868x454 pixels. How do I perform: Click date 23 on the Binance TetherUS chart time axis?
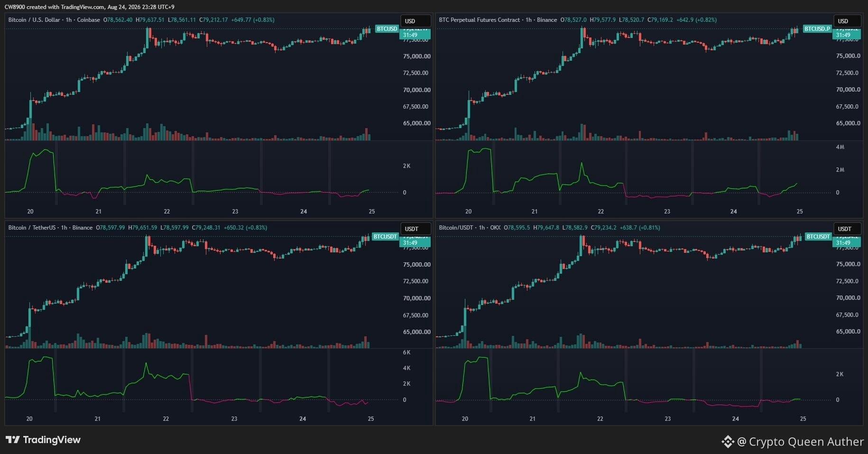coord(234,419)
